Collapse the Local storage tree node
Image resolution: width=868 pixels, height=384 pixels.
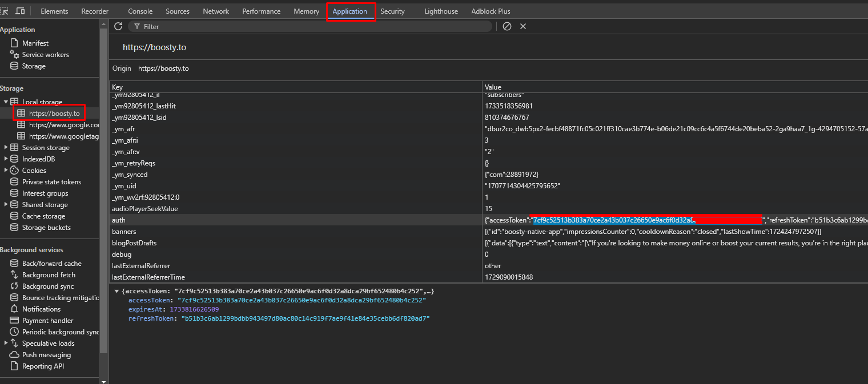6,102
